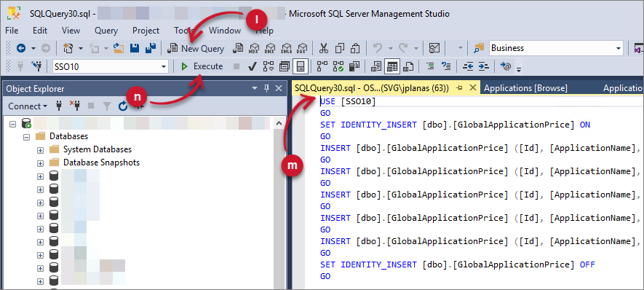Open the SSO10 database dropdown
The image size is (644, 290).
tap(164, 66)
